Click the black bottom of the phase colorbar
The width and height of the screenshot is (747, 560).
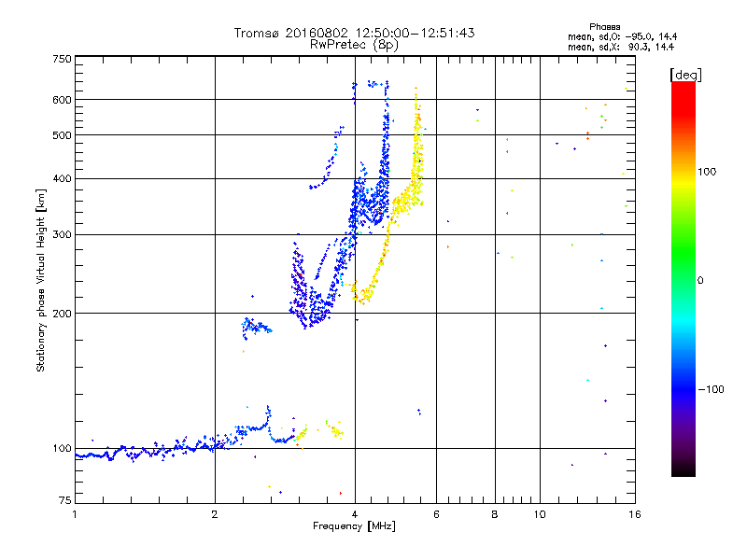(684, 470)
